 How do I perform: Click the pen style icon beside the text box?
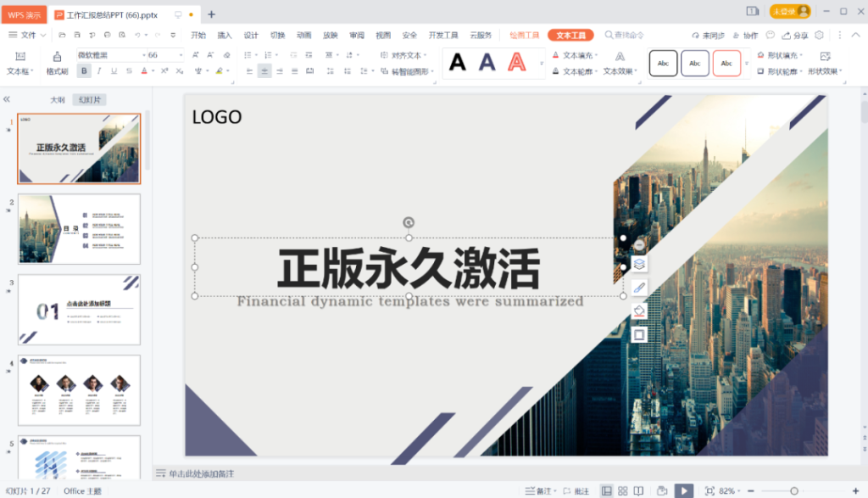tap(639, 288)
